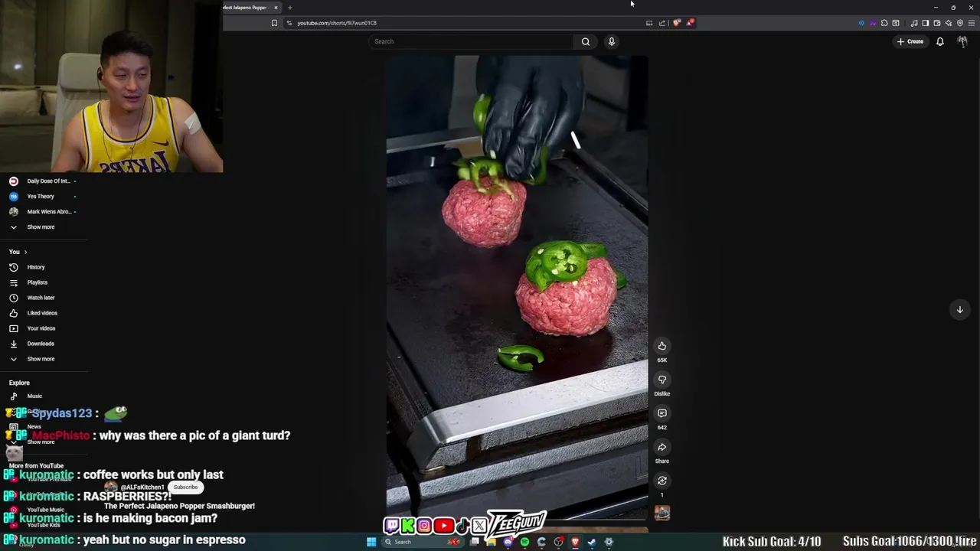980x551 pixels.
Task: Search with your voice microphone
Action: pyautogui.click(x=612, y=41)
